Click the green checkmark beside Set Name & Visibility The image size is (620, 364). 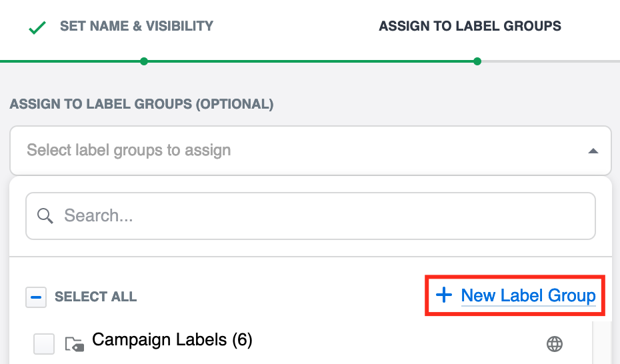coord(37,29)
